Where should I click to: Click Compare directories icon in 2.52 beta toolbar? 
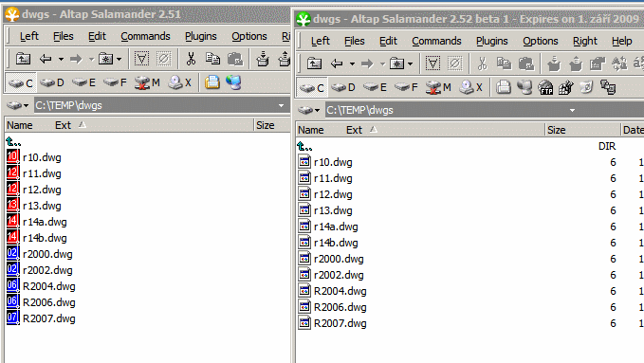[619, 64]
